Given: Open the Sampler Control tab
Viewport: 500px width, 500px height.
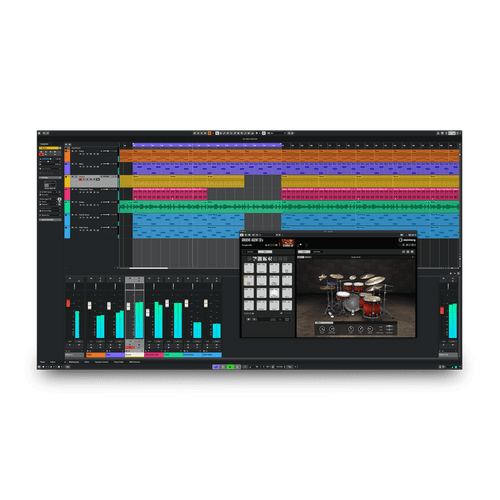Looking at the screenshot, I should 102,362.
